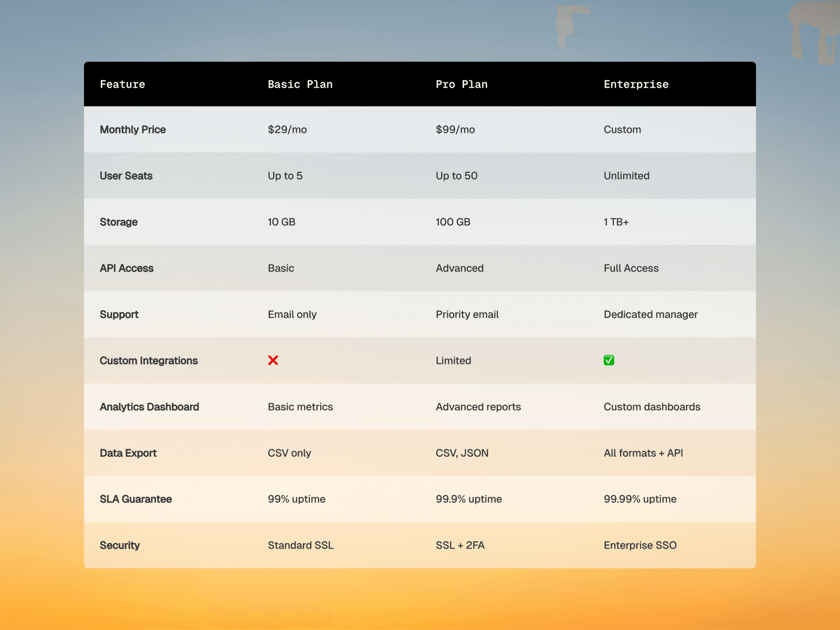Pick the "SSL + 2FA" security cell
Viewport: 840px width, 630px height.
[460, 545]
